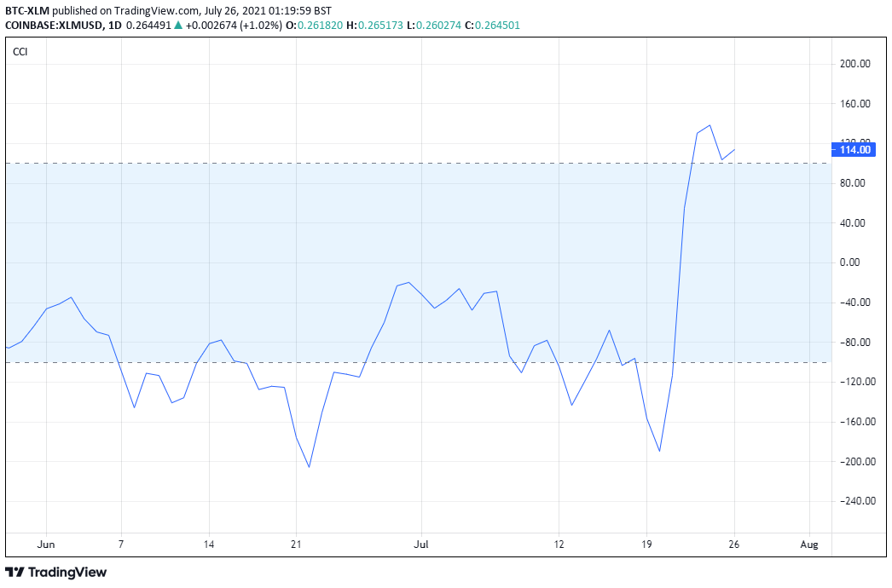Click the 14 date label on time axis
The image size is (892, 588).
(209, 545)
